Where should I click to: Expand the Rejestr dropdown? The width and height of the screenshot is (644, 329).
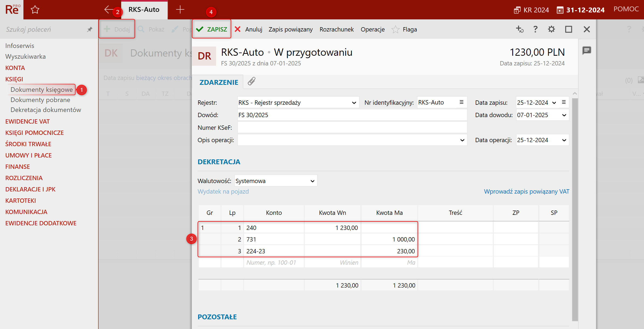(x=354, y=103)
